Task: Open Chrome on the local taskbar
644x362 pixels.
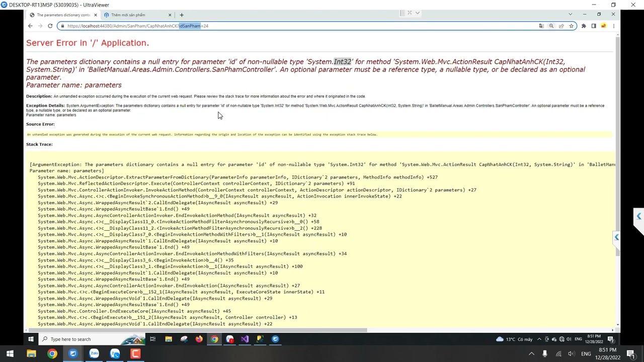Action: tap(52, 354)
